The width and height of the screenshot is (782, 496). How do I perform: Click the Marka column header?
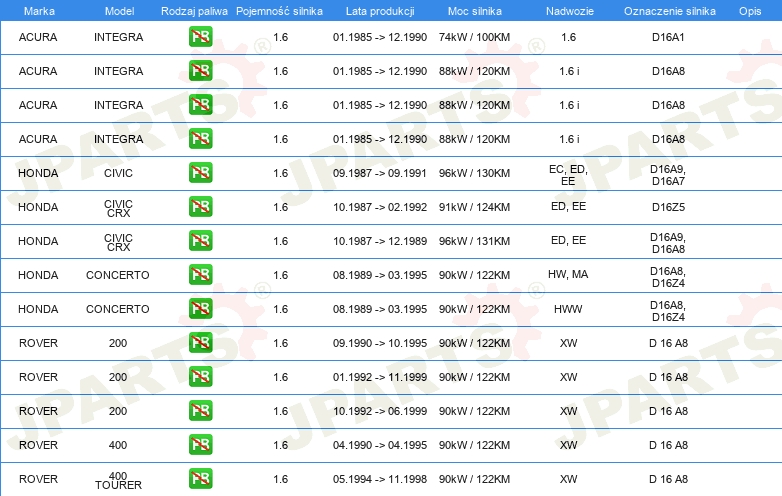(39, 11)
